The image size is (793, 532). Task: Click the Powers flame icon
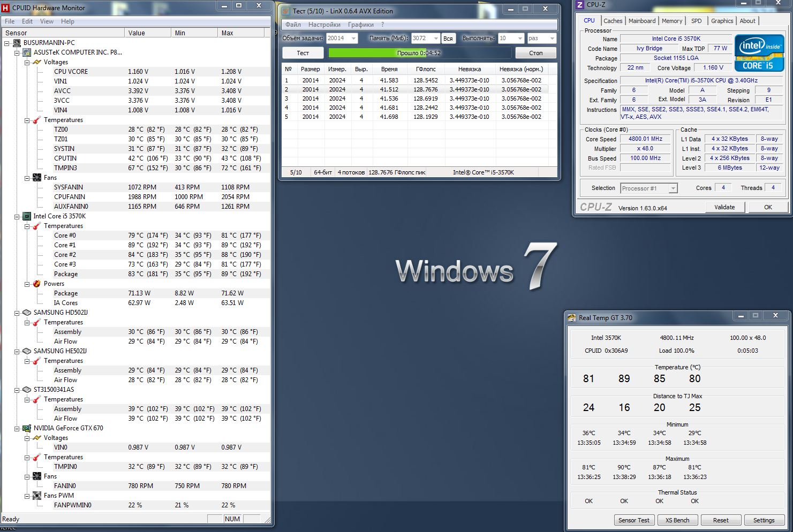coord(36,284)
